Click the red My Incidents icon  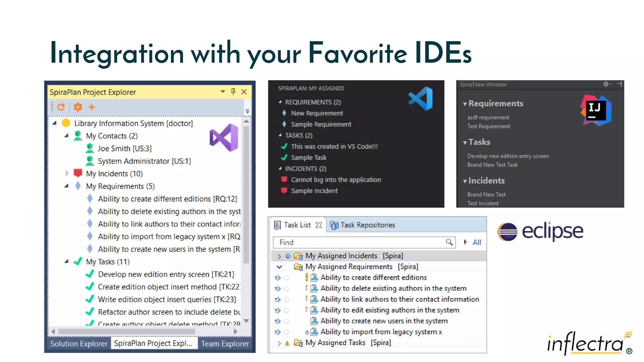[x=78, y=173]
